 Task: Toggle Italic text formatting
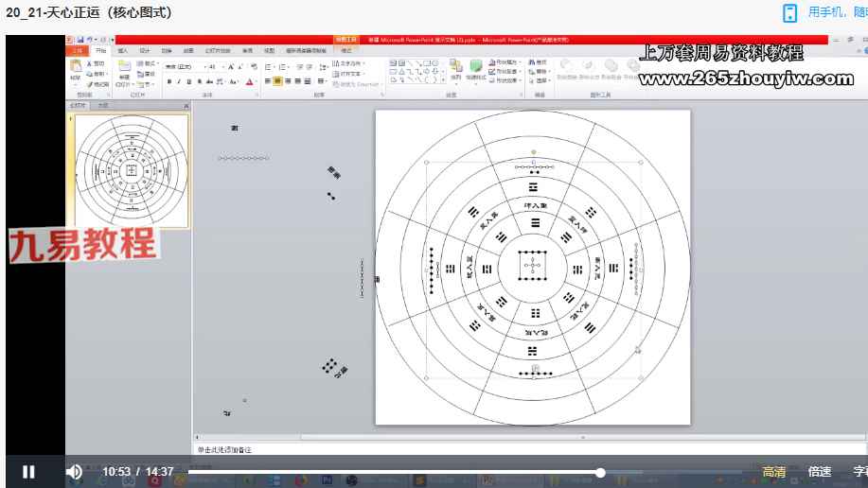tap(178, 82)
